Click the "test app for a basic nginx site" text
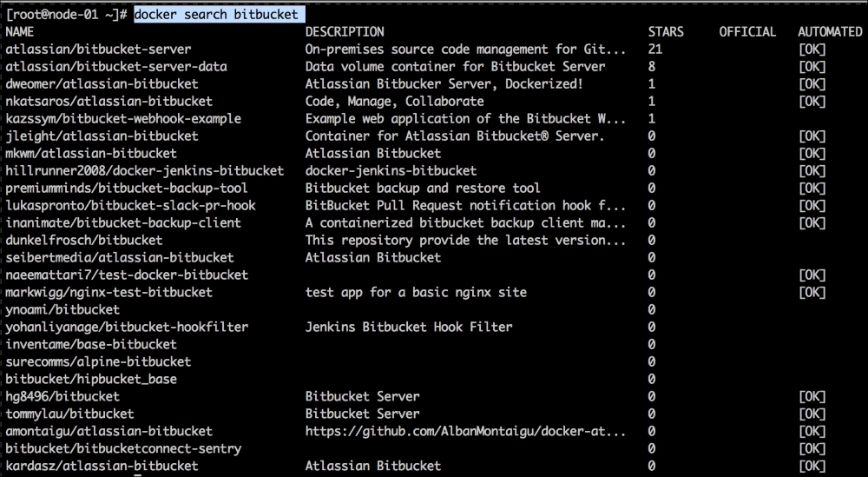Viewport: 868px width, 477px height. pyautogui.click(x=416, y=293)
